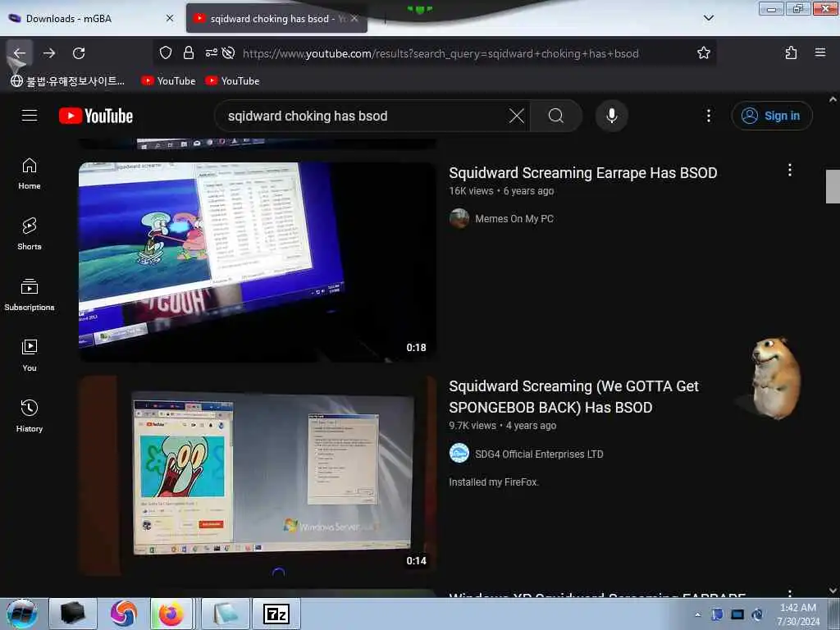Close the sqidward choking has bsod tab
The height and width of the screenshot is (630, 840).
coord(354,18)
